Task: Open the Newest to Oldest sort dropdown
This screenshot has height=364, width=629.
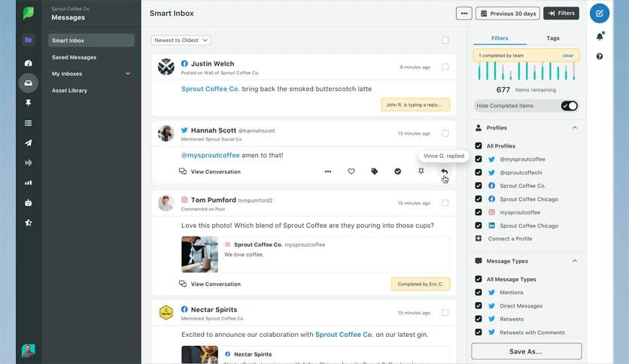Action: point(181,40)
